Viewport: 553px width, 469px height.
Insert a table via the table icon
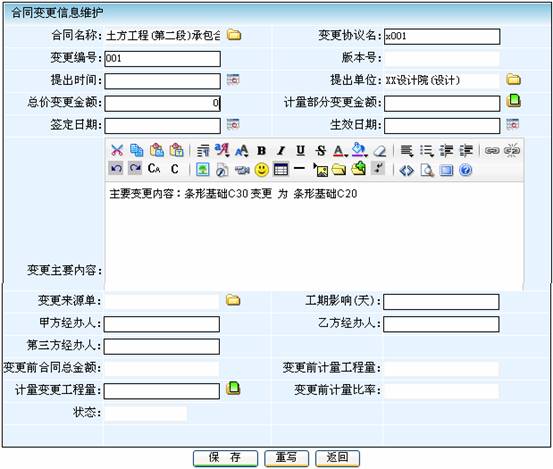(281, 170)
